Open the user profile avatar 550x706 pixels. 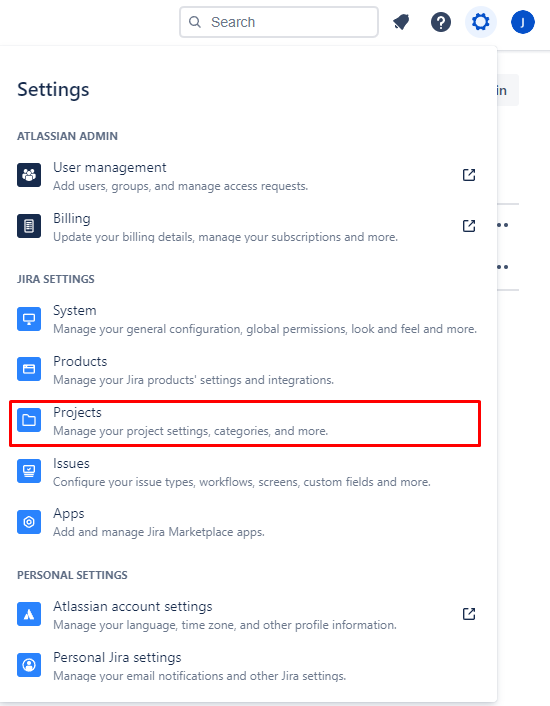[523, 22]
